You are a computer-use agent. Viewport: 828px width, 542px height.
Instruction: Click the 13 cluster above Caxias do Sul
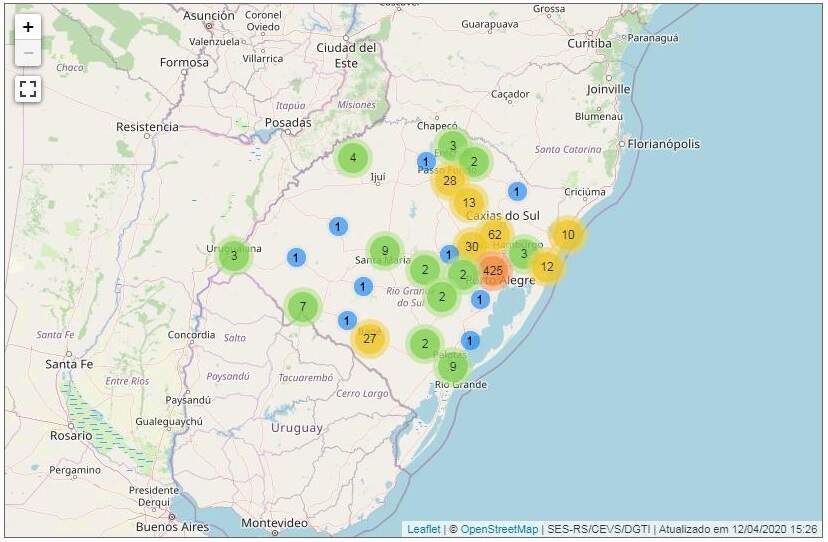(x=469, y=203)
